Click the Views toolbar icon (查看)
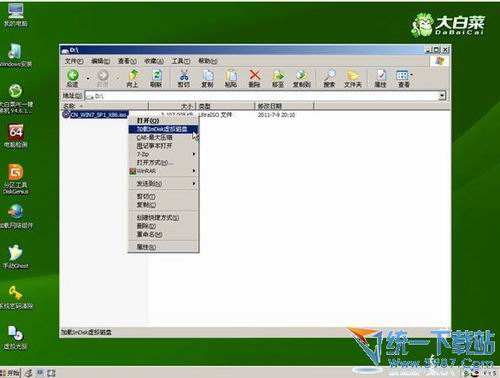Image resolution: width=500 pixels, height=378 pixels. 403,78
